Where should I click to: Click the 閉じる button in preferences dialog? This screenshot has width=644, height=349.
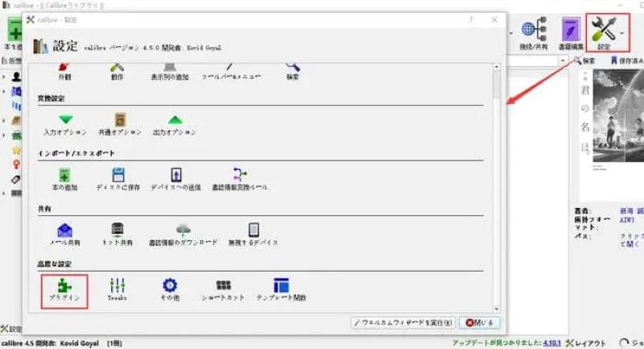pyautogui.click(x=480, y=322)
